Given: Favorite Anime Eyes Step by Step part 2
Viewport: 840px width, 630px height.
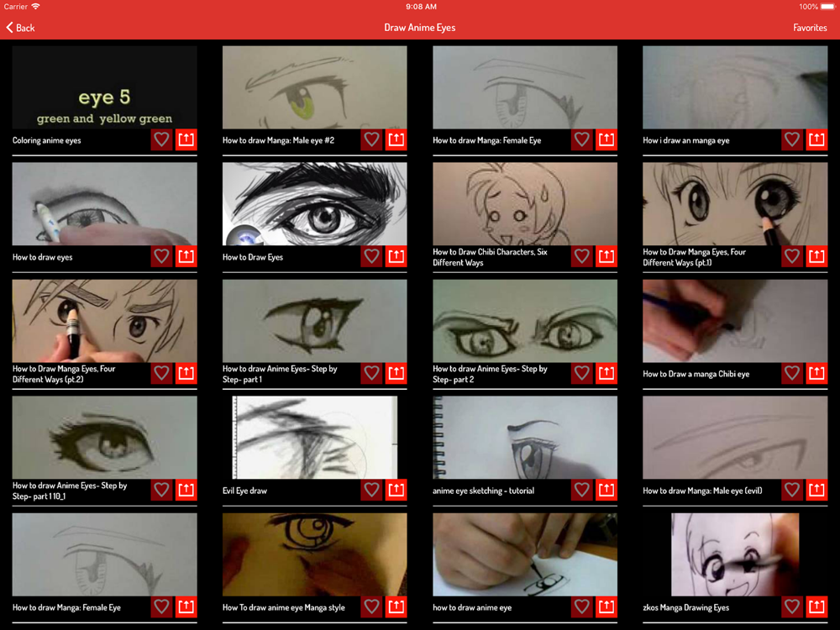Looking at the screenshot, I should [x=582, y=374].
